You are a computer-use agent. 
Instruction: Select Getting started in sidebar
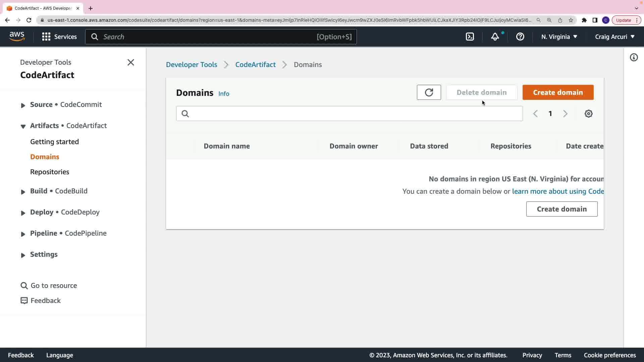point(54,141)
